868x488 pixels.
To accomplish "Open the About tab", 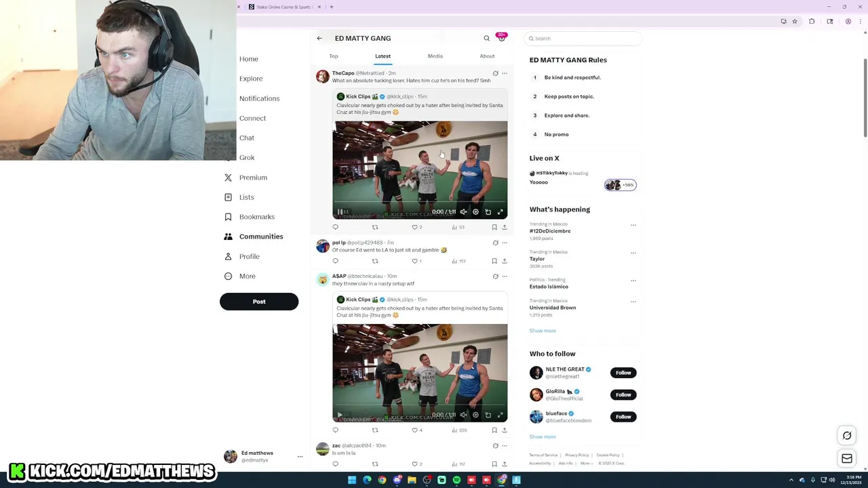I will click(487, 56).
